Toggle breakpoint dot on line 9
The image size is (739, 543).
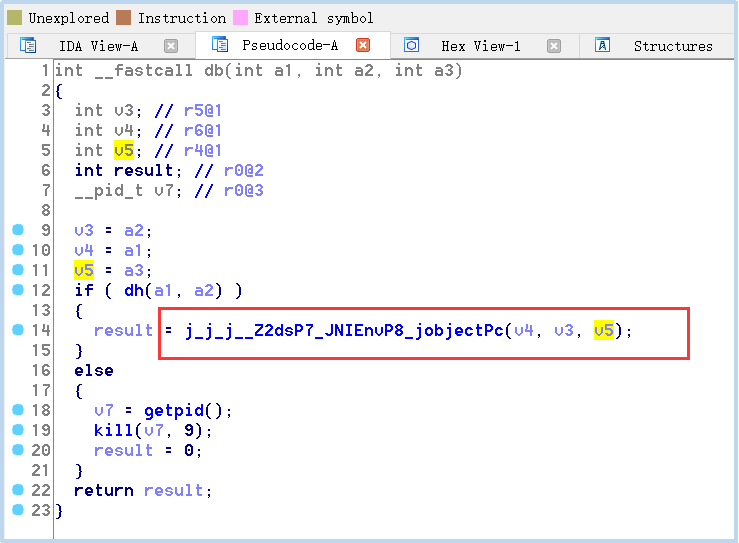coord(18,230)
